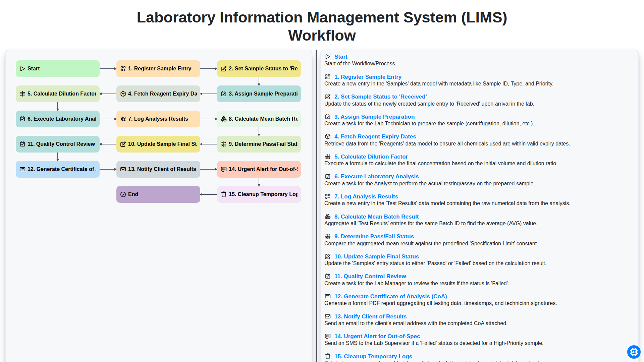Viewport: 644px width, 362px height.
Task: Open the '11. Quality Control Review' link
Action: [370, 277]
